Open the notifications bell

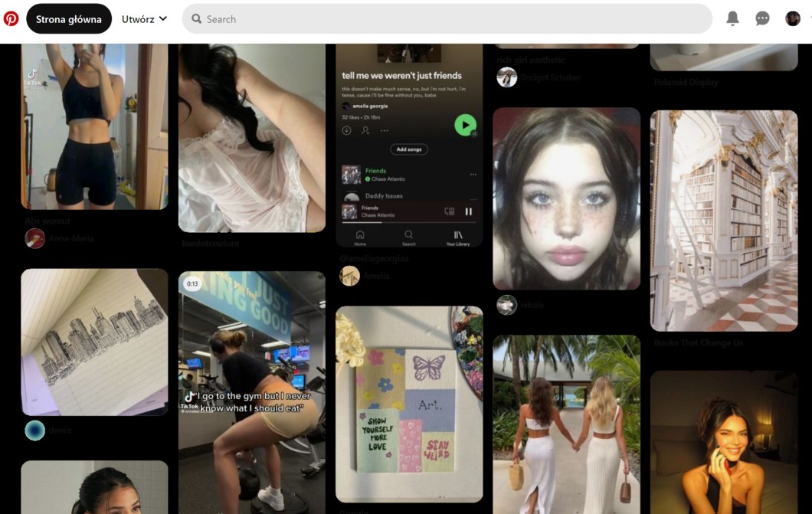point(733,18)
